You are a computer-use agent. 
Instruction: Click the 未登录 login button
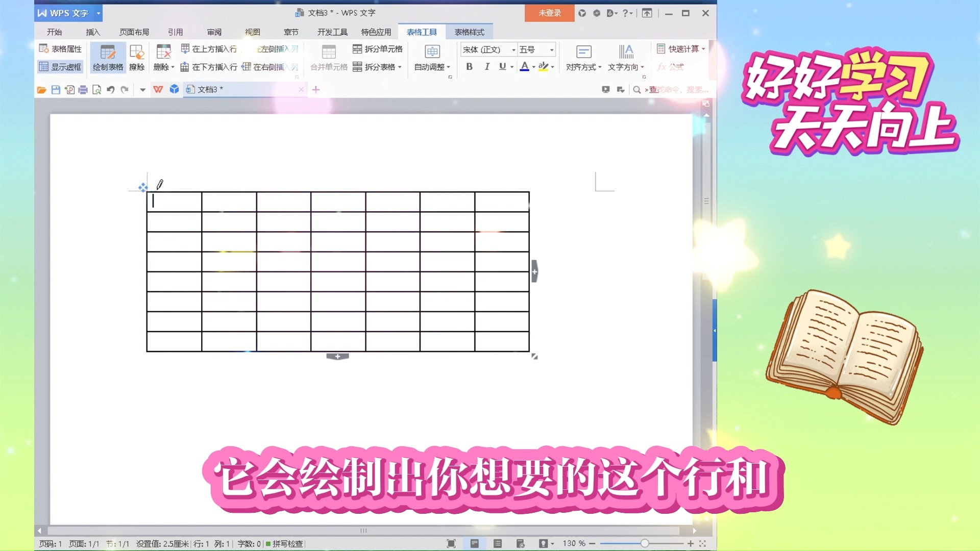click(549, 13)
